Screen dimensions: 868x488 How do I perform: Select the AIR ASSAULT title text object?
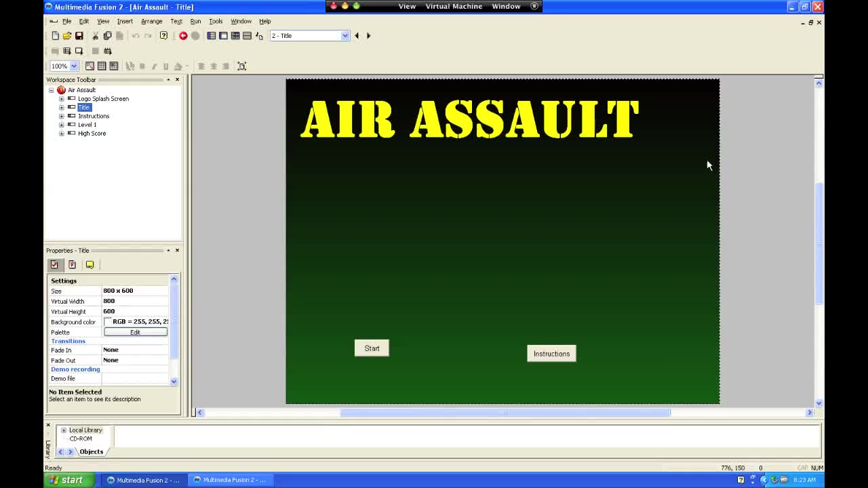469,119
